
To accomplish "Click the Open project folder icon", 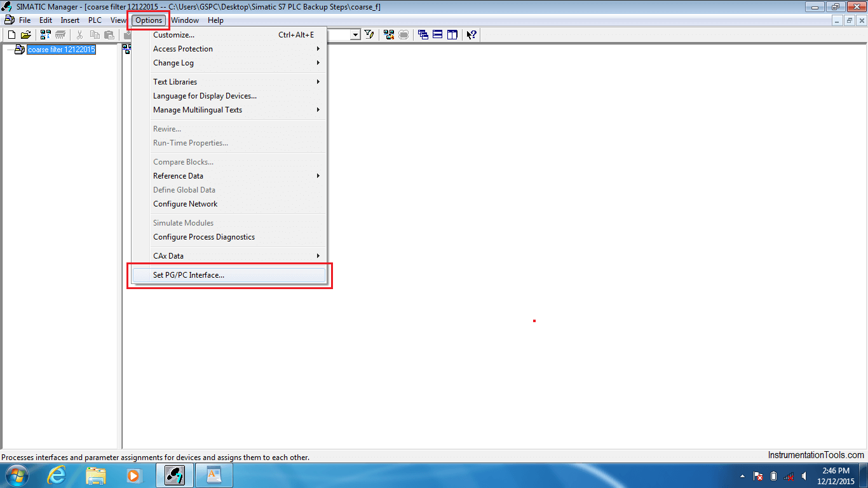I will pos(25,35).
